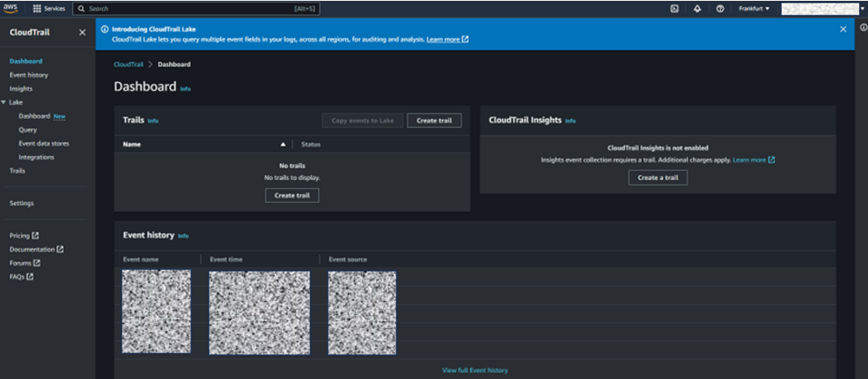
Task: Click Create trail button under No trails
Action: pyautogui.click(x=292, y=195)
